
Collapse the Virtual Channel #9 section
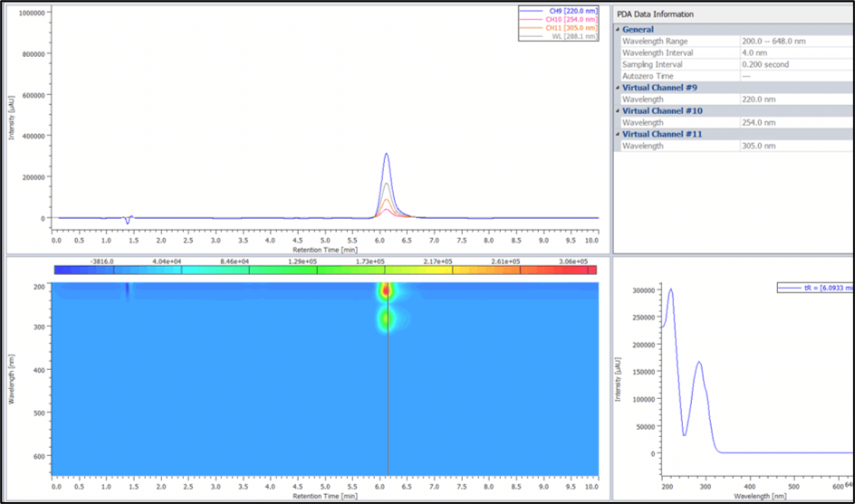coord(618,88)
